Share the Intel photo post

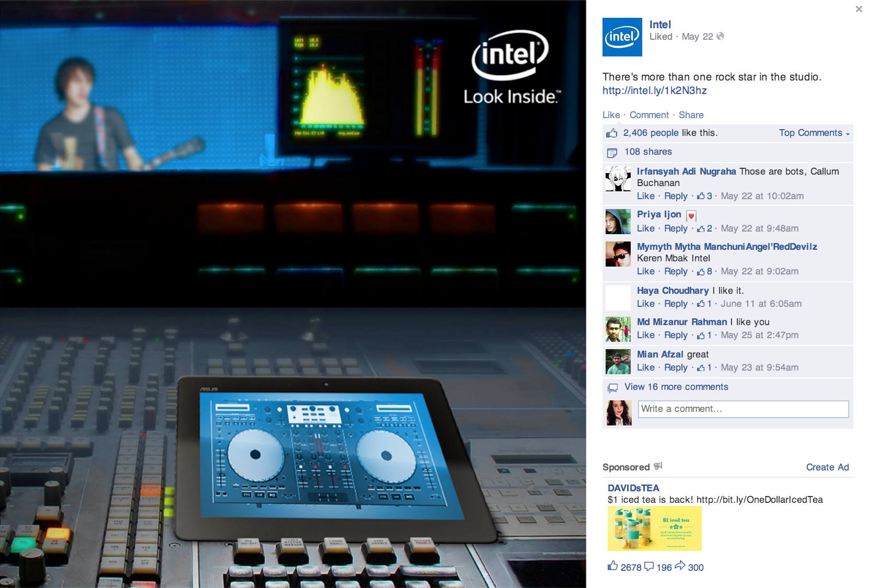[x=691, y=115]
